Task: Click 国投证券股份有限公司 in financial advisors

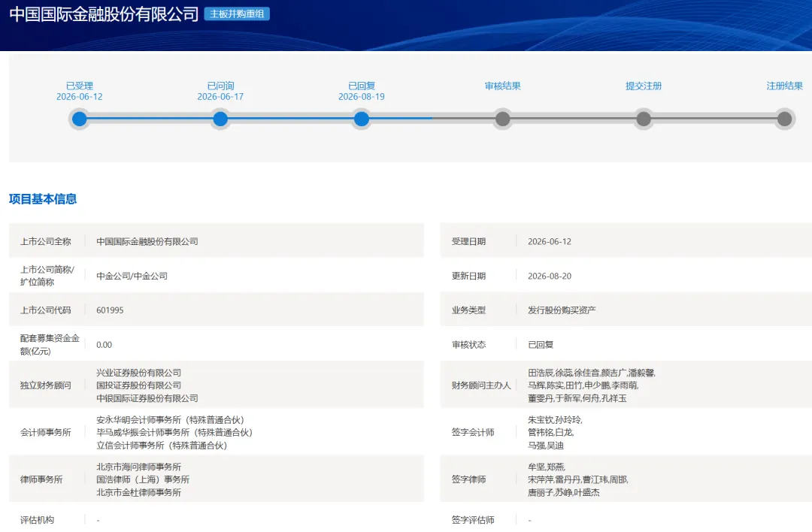Action: click(x=139, y=385)
